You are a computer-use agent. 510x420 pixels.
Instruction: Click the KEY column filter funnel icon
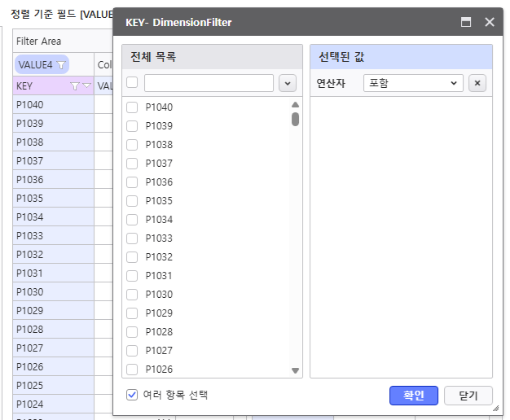tap(75, 85)
